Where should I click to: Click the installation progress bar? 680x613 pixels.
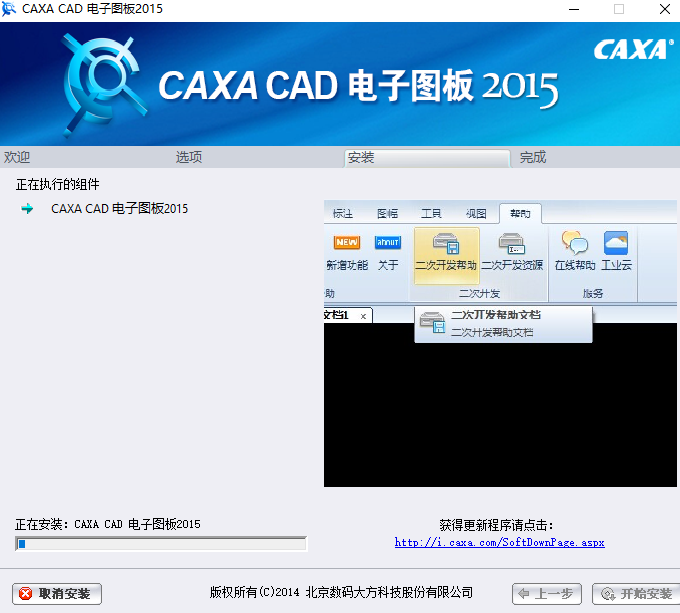(x=161, y=544)
